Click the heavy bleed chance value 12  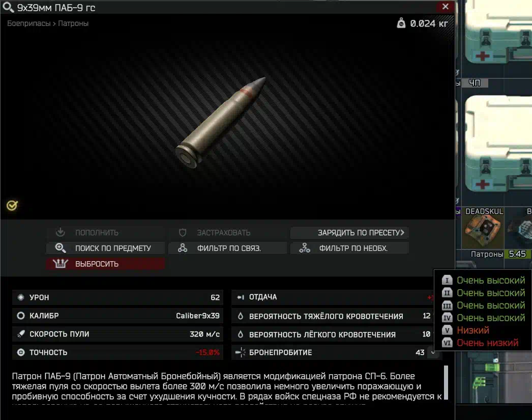tap(427, 316)
